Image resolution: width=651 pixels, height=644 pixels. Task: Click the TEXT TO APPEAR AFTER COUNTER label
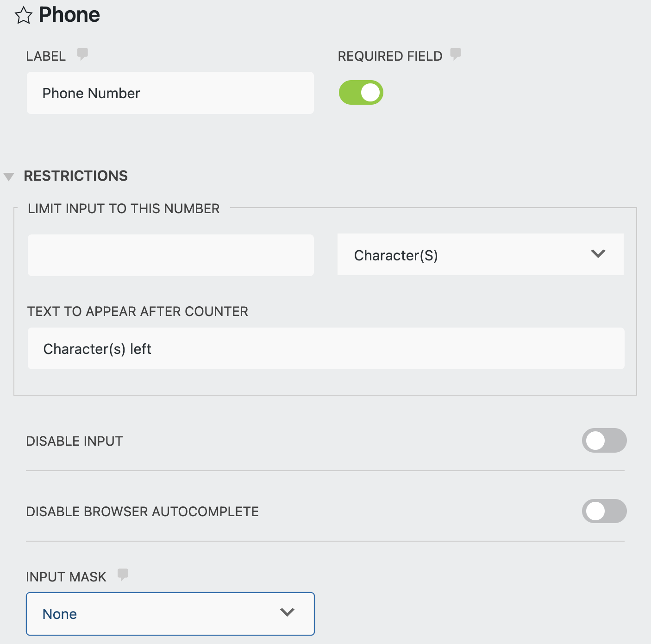click(x=138, y=311)
